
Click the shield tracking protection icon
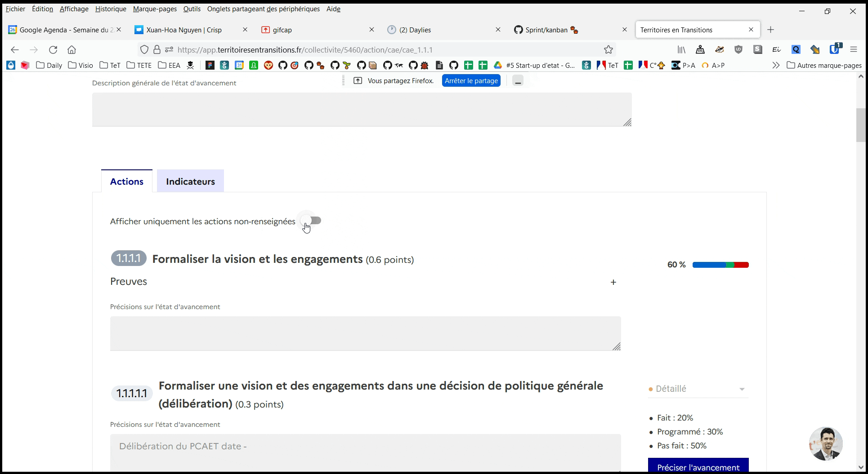144,49
